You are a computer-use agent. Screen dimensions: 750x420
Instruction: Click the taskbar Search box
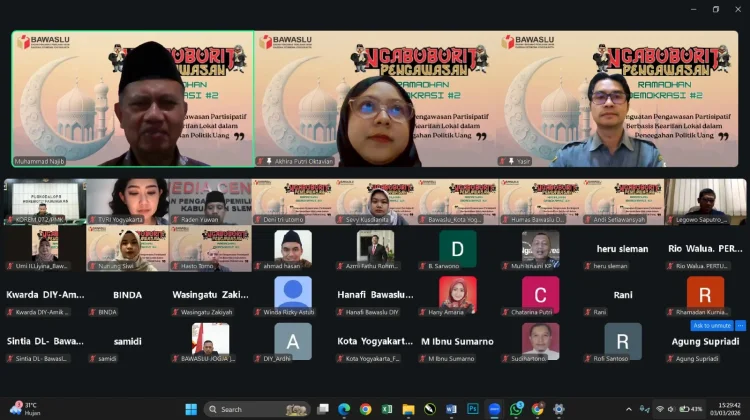point(258,409)
